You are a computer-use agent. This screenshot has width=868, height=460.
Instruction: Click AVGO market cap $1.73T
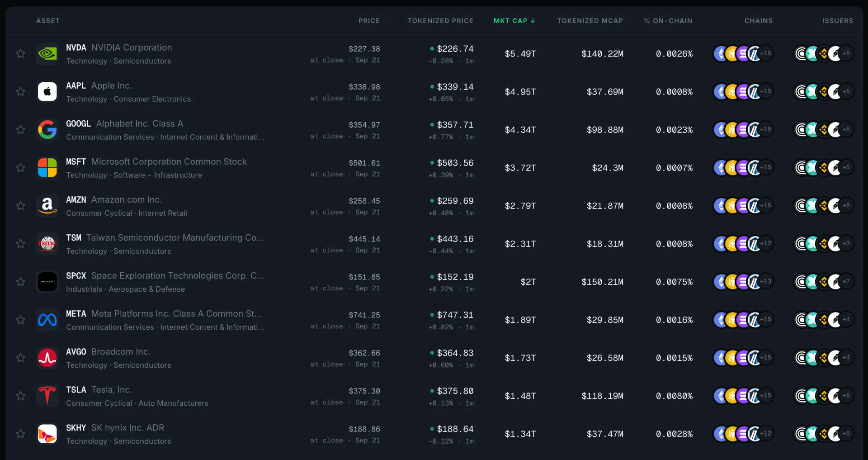[x=520, y=358]
